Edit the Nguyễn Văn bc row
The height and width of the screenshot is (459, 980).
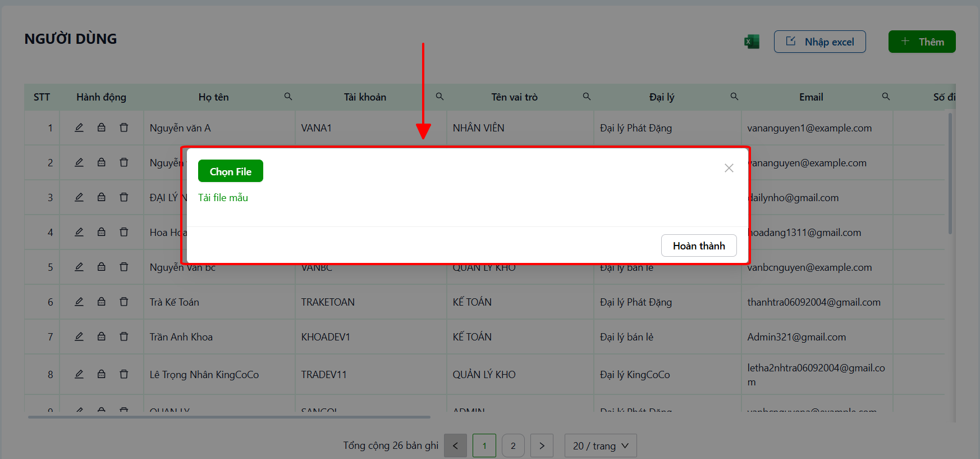tap(79, 267)
